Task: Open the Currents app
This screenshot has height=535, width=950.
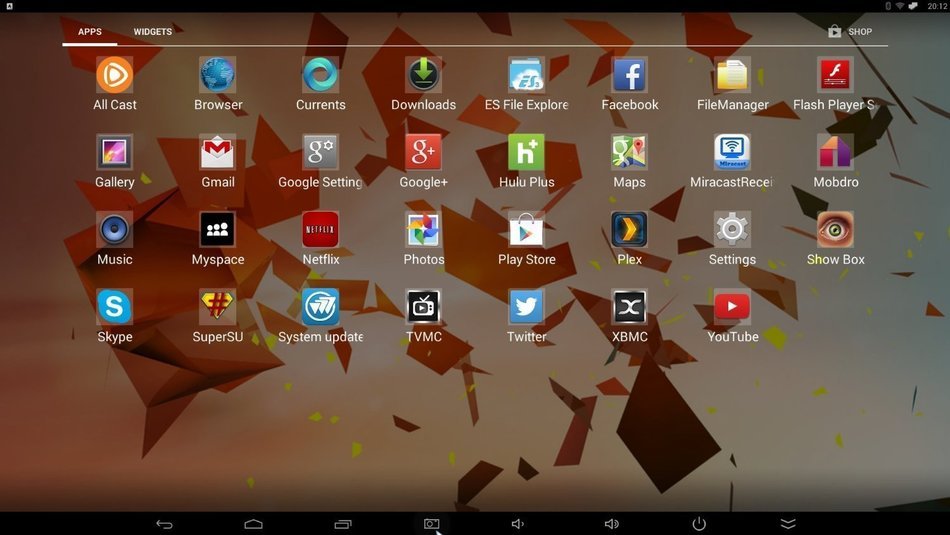Action: coord(321,75)
